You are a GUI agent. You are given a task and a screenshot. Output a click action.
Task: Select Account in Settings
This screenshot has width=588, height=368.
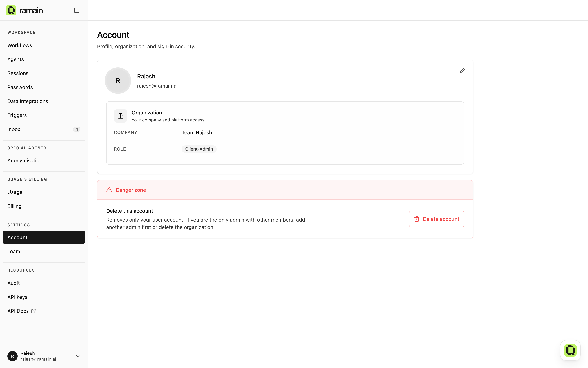click(x=44, y=237)
